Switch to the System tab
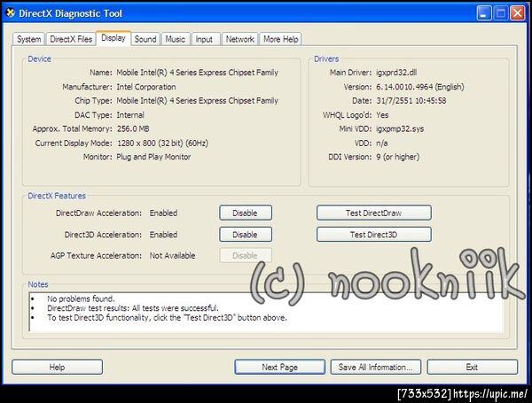This screenshot has height=403, width=532. (29, 39)
